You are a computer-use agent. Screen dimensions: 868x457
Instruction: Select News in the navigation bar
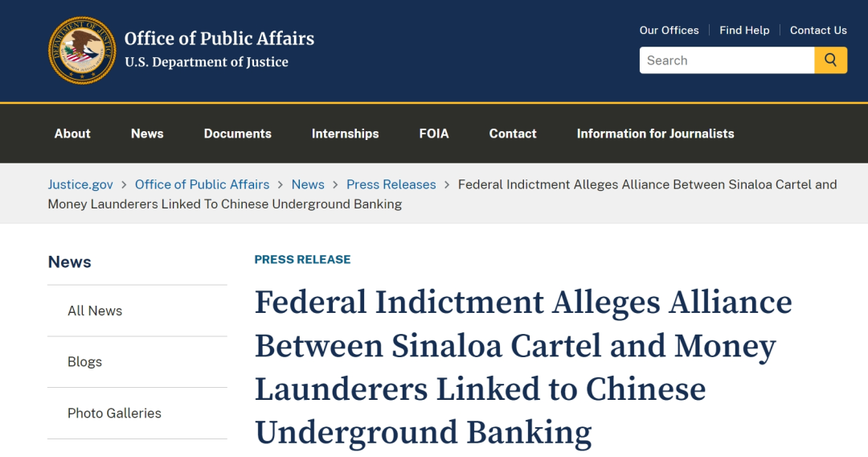(x=147, y=134)
